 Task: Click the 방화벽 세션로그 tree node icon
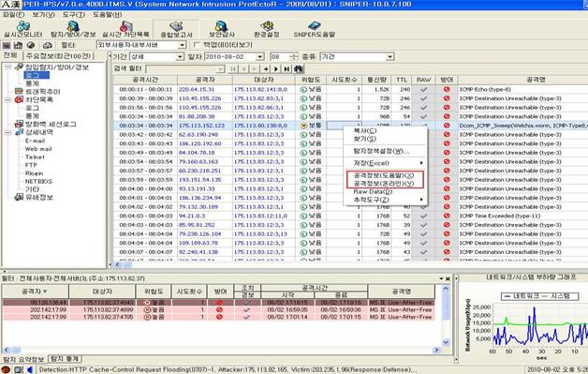(19, 124)
